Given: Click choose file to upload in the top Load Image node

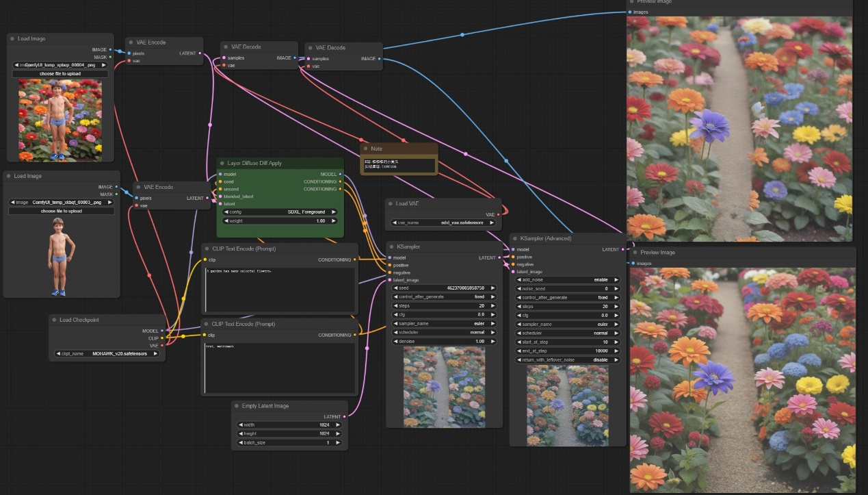Looking at the screenshot, I should pyautogui.click(x=60, y=73).
